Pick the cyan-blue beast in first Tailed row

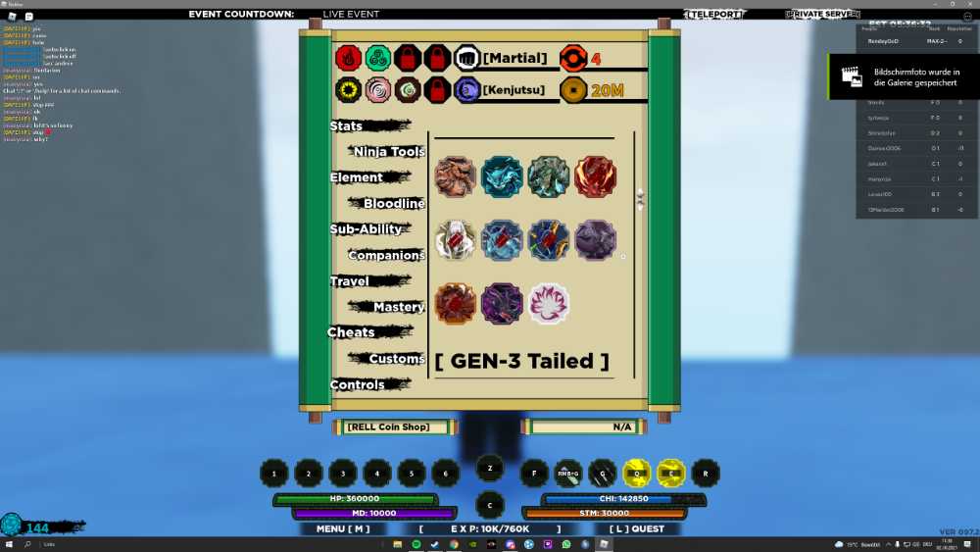point(502,176)
